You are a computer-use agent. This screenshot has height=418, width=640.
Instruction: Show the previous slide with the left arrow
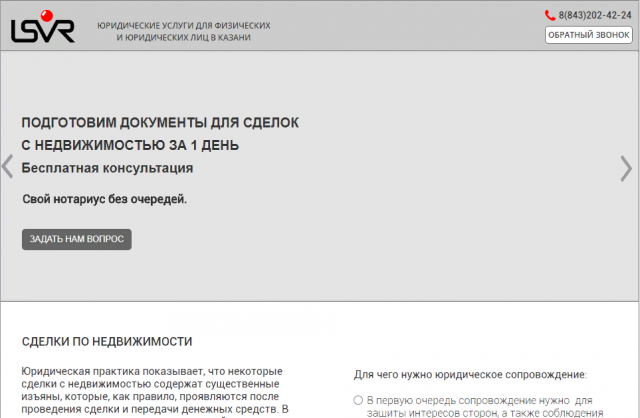pyautogui.click(x=7, y=167)
